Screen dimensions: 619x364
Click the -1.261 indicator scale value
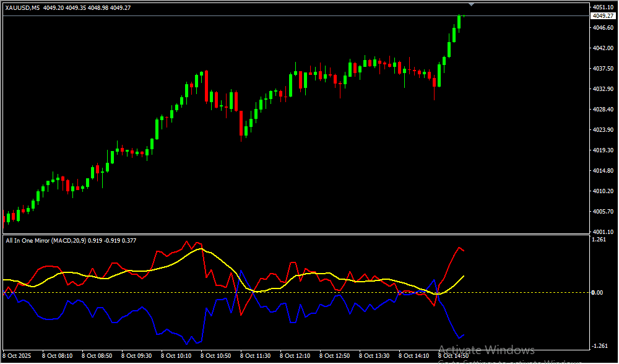[600, 346]
